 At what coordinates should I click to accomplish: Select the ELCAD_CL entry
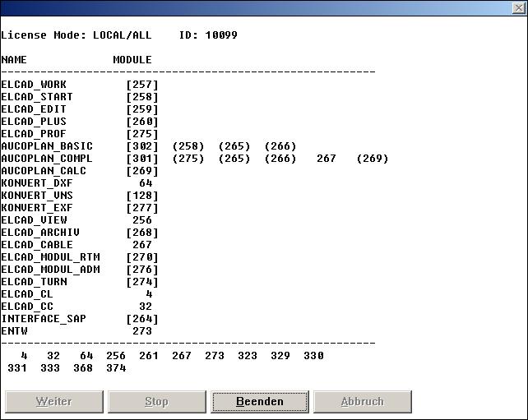[x=27, y=294]
